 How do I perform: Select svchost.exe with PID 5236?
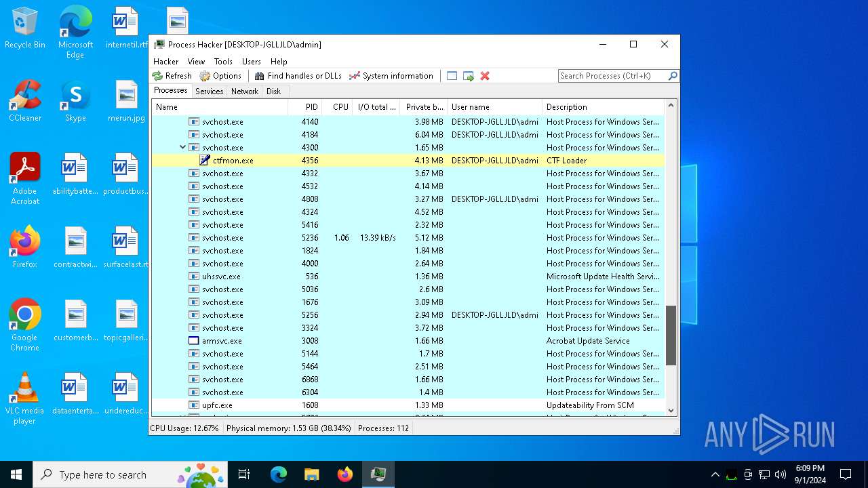(408, 238)
